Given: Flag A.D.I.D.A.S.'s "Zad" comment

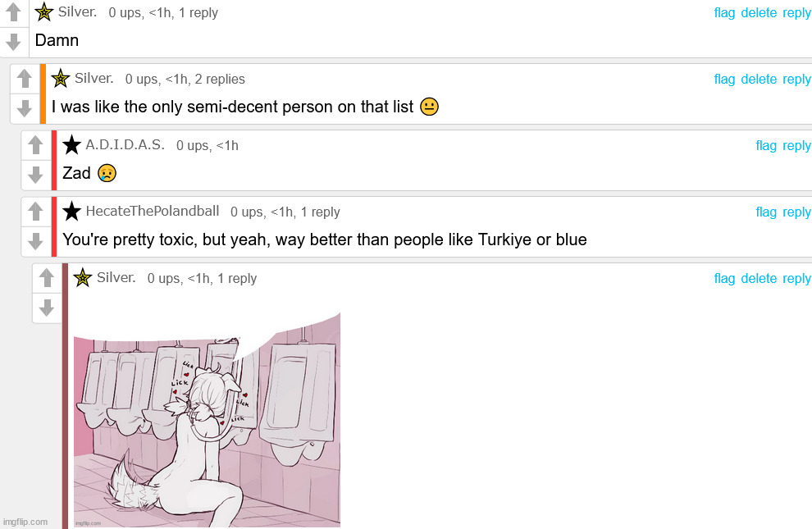Looking at the screenshot, I should tap(766, 145).
